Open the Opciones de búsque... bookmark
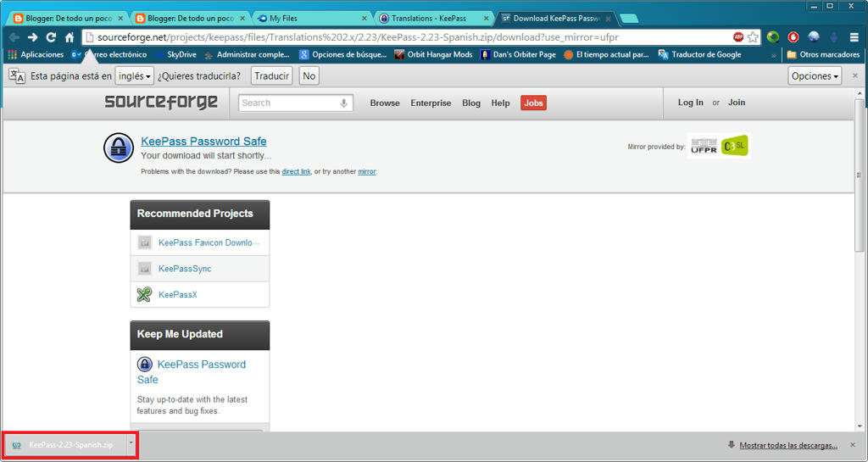The height and width of the screenshot is (462, 868). (x=342, y=54)
